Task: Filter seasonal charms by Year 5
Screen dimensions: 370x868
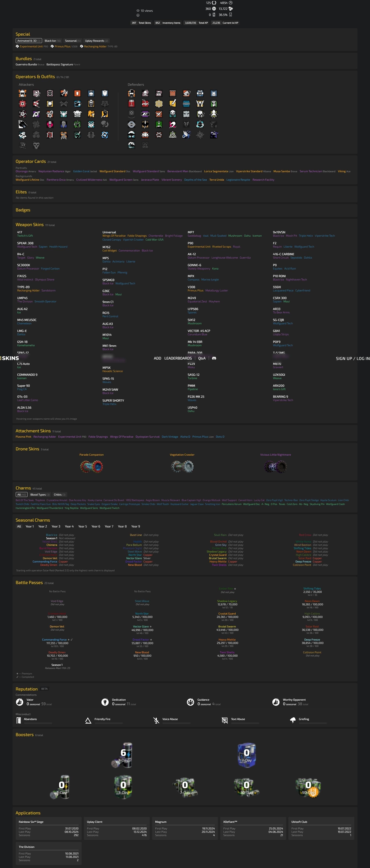Action: pos(83,526)
